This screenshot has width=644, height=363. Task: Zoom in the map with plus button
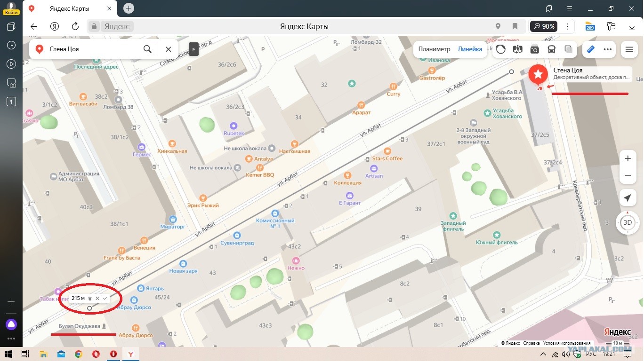[x=628, y=159]
